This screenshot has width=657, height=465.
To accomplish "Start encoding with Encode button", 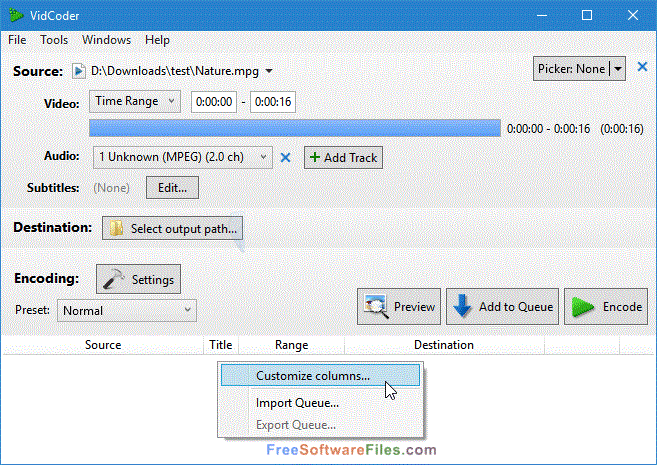I will (x=606, y=307).
